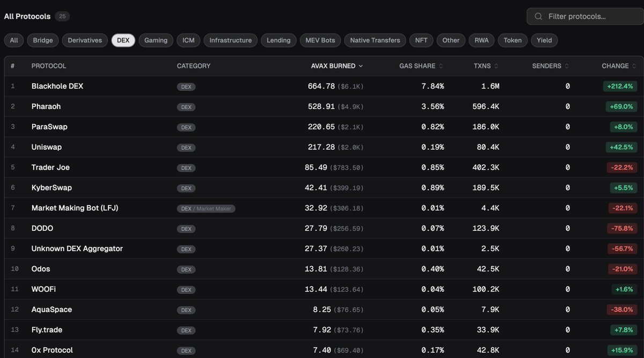The height and width of the screenshot is (358, 644).
Task: Enable the MEV Bots filter
Action: (320, 40)
